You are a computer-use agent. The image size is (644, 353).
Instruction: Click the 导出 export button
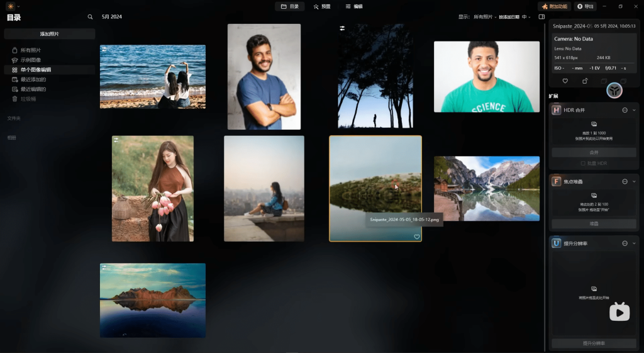pos(585,6)
